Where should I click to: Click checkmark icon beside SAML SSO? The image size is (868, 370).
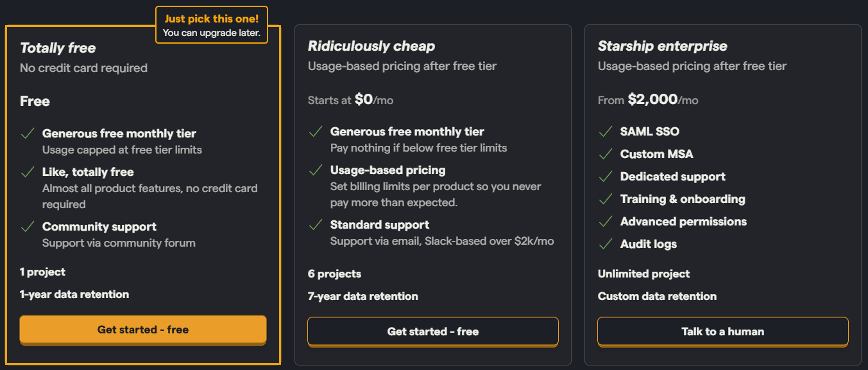click(x=605, y=132)
